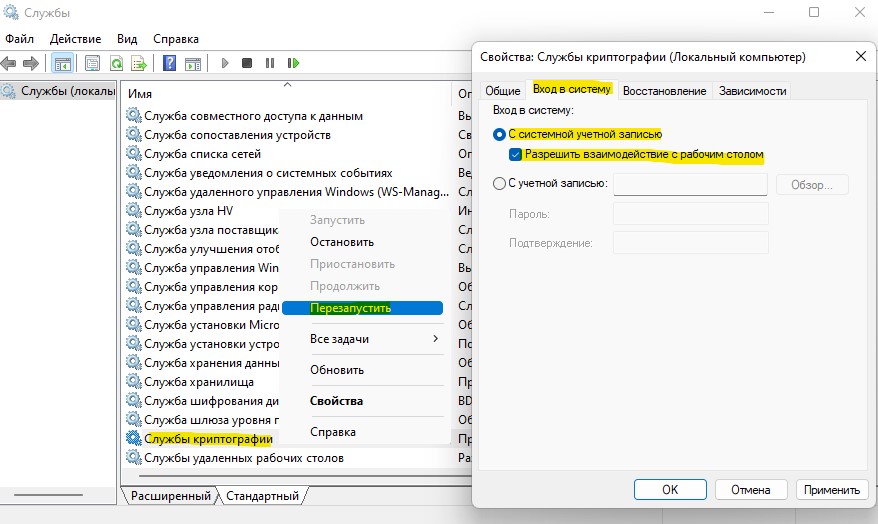The image size is (878, 524).
Task: Expand the Все задачи submenu arrow
Action: (436, 338)
